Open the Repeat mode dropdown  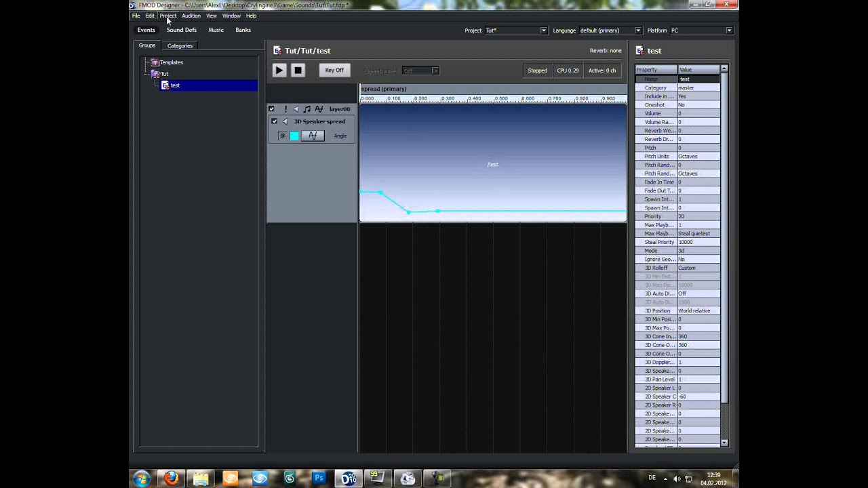point(420,70)
